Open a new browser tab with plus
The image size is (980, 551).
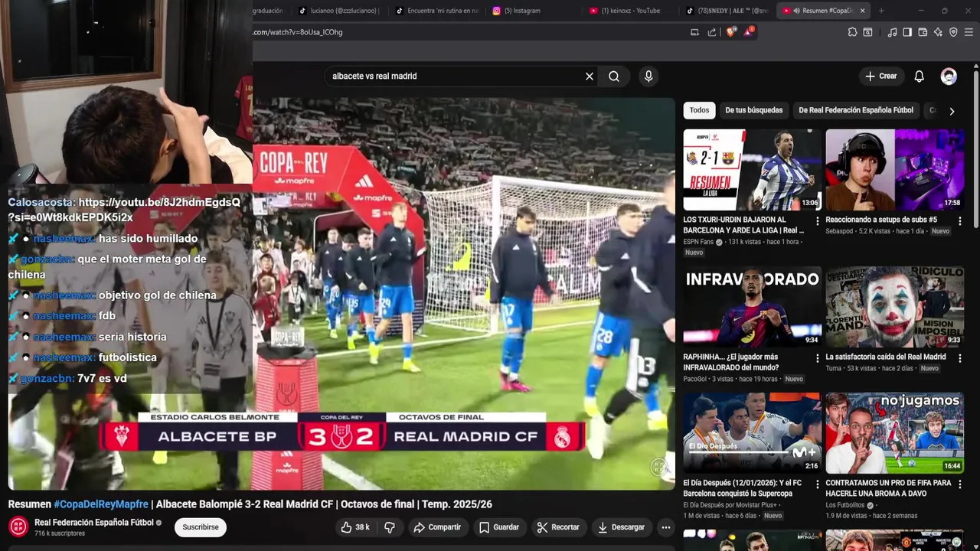coord(881,11)
